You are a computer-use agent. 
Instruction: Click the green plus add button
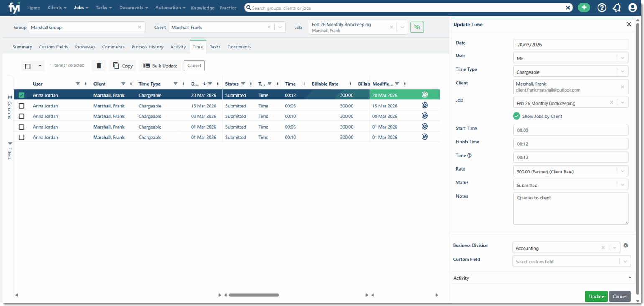click(584, 8)
